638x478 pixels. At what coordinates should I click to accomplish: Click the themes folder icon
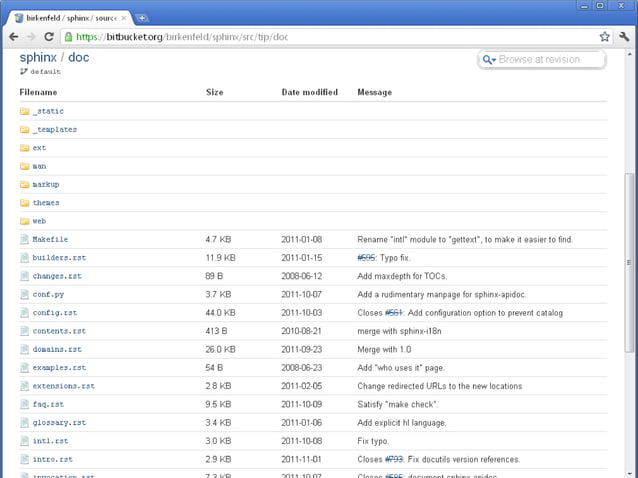(25, 203)
